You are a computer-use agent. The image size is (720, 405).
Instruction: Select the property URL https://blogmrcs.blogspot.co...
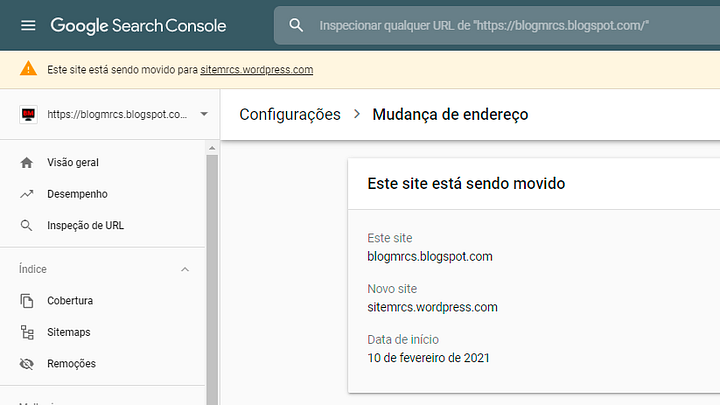tap(117, 114)
